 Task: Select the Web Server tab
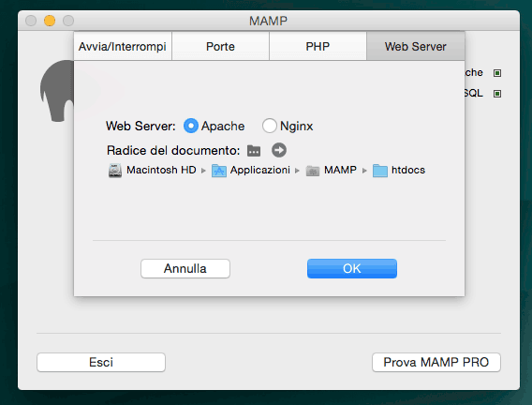pyautogui.click(x=416, y=46)
